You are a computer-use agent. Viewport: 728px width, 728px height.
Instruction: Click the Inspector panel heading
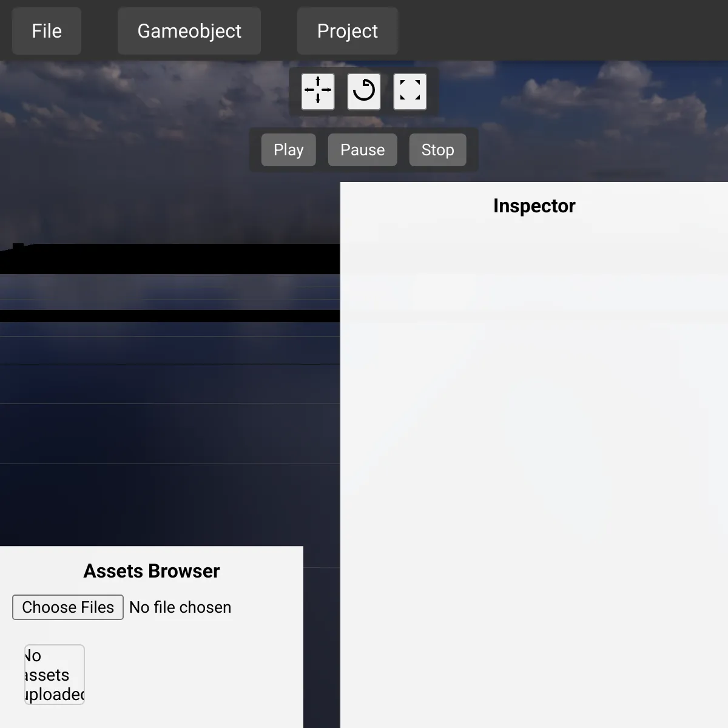[x=534, y=206]
